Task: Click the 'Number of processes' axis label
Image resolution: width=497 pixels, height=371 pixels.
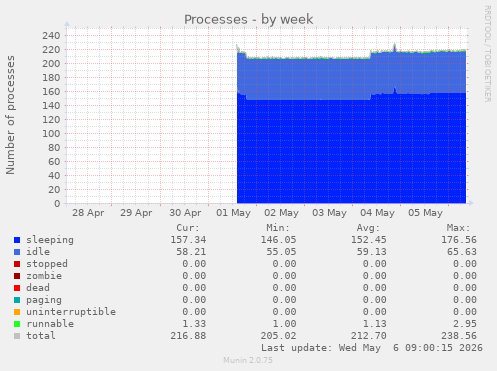Action: tap(11, 115)
